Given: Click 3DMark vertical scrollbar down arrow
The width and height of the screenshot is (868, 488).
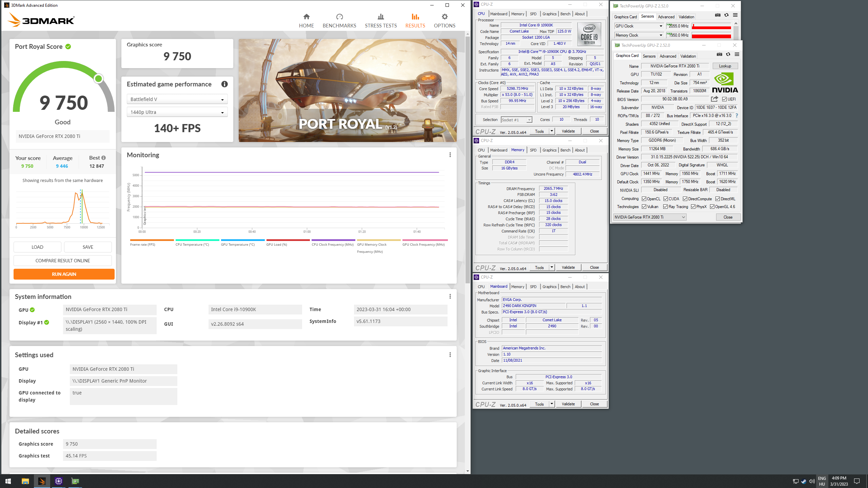Looking at the screenshot, I should pos(468,471).
